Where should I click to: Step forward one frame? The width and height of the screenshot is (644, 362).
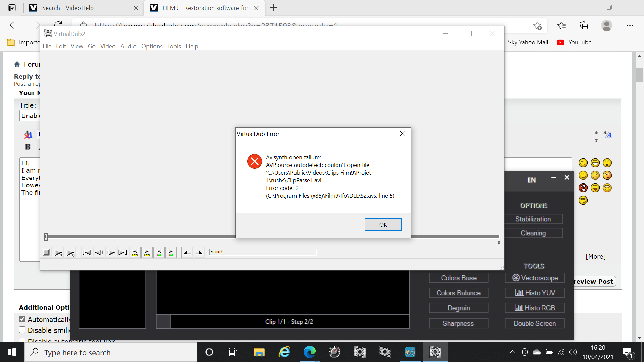(111, 252)
